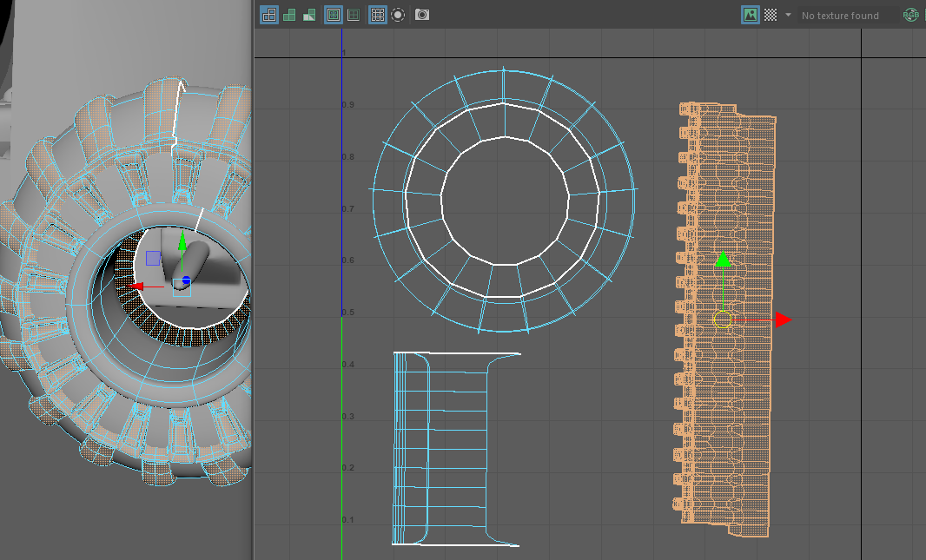Select the checkered transparency pattern swatch
926x560 pixels.
770,15
